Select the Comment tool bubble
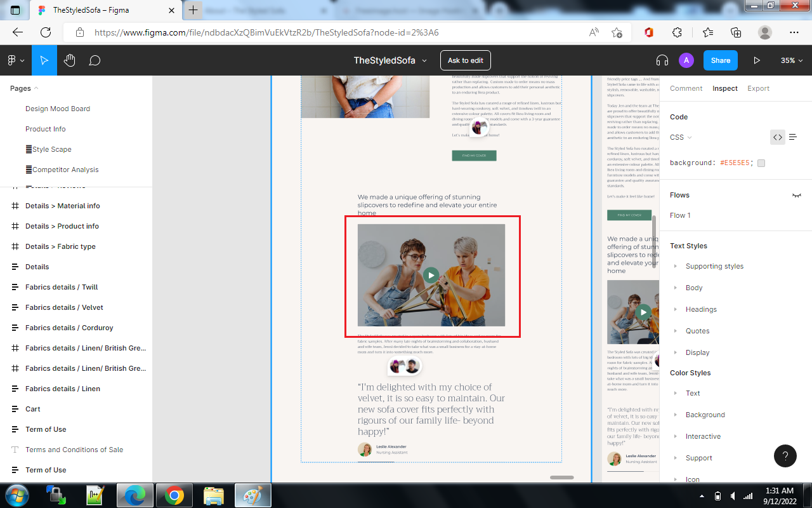 point(95,60)
